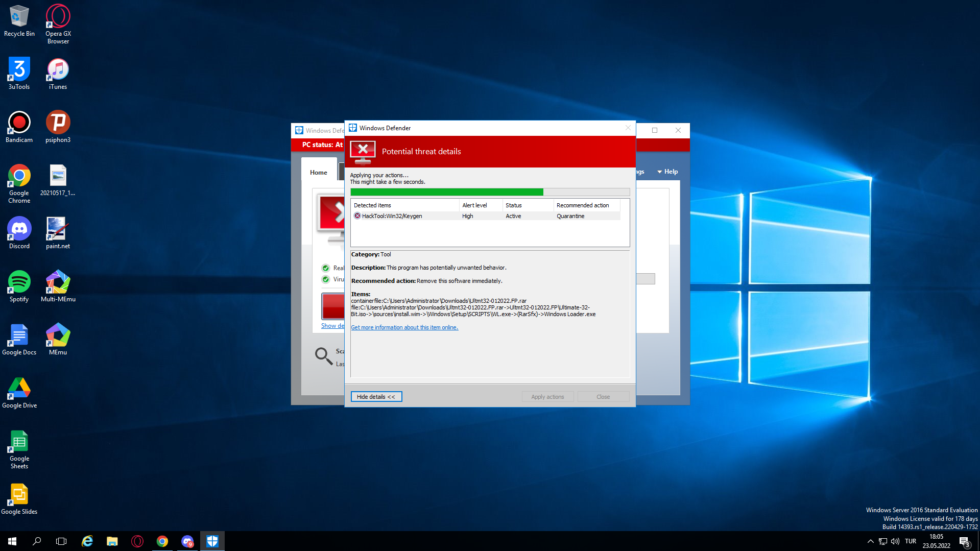Viewport: 980px width, 551px height.
Task: Open the Action Center notifications
Action: click(x=964, y=541)
